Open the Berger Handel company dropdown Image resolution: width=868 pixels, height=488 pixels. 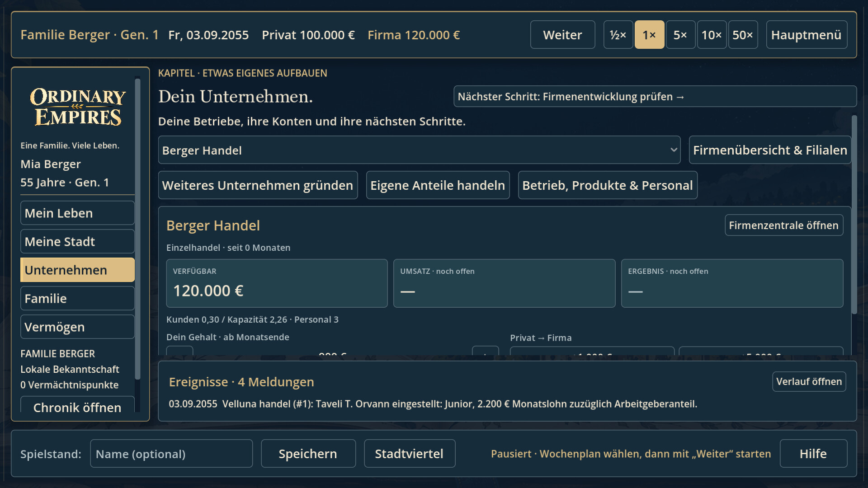coord(419,150)
